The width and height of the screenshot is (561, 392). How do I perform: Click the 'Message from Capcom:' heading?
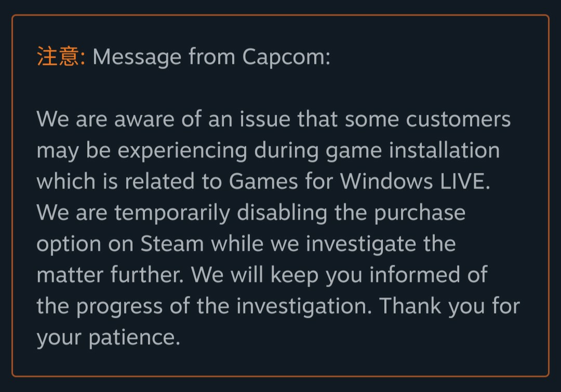(x=211, y=56)
